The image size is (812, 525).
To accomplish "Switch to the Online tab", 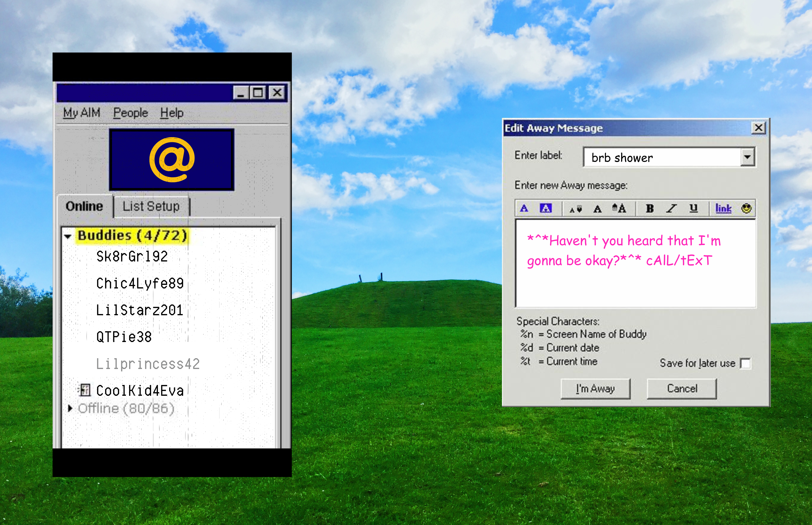I will (85, 206).
